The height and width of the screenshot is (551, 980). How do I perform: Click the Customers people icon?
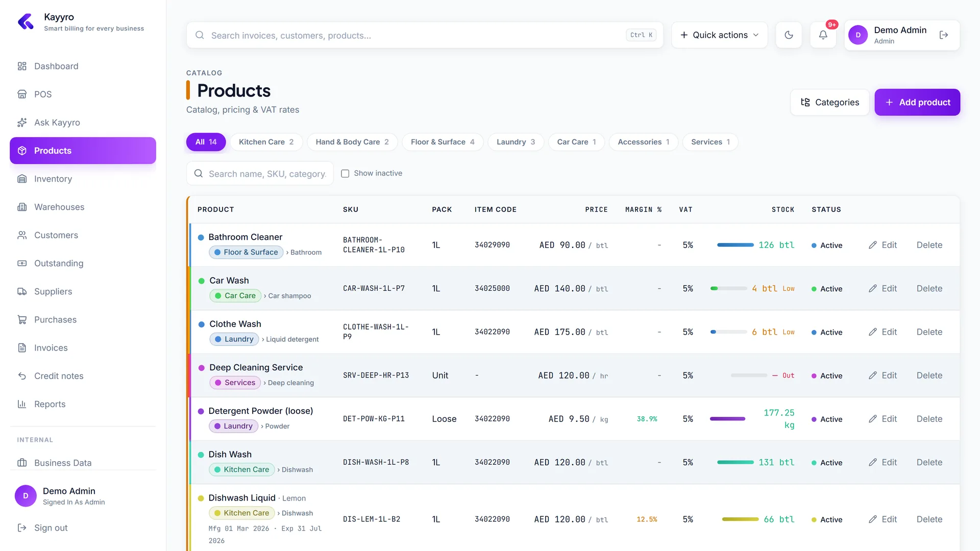[22, 235]
